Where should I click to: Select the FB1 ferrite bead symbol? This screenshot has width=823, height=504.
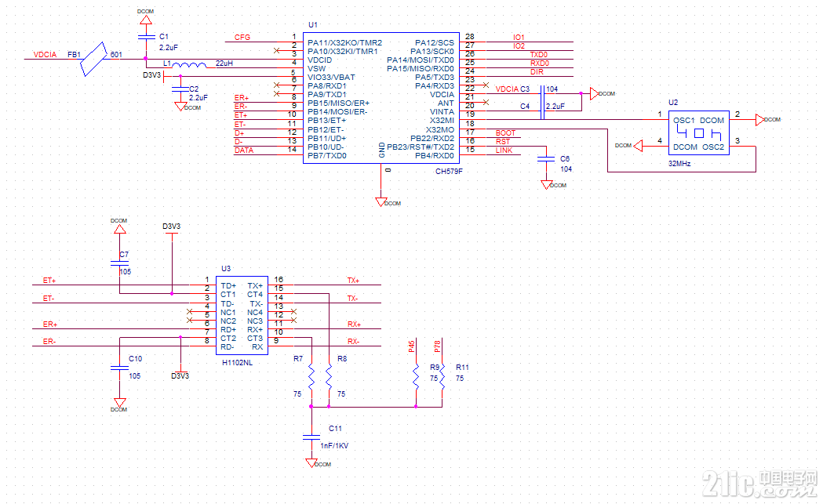coord(93,60)
